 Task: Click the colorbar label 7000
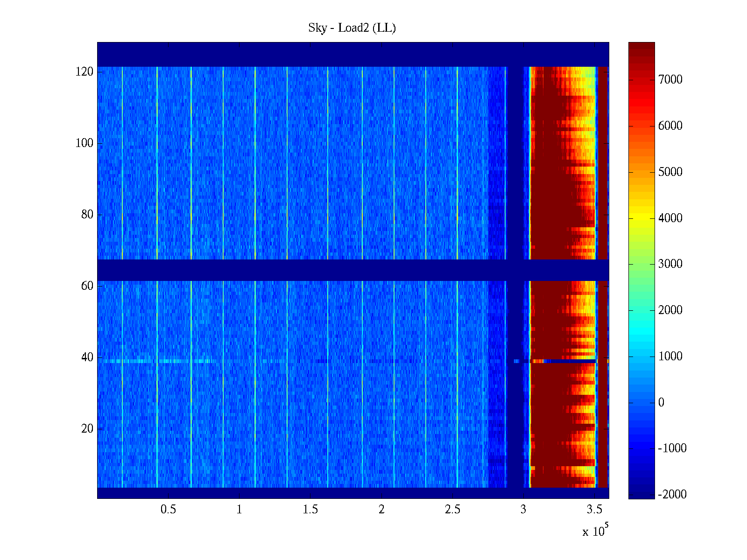click(x=670, y=80)
